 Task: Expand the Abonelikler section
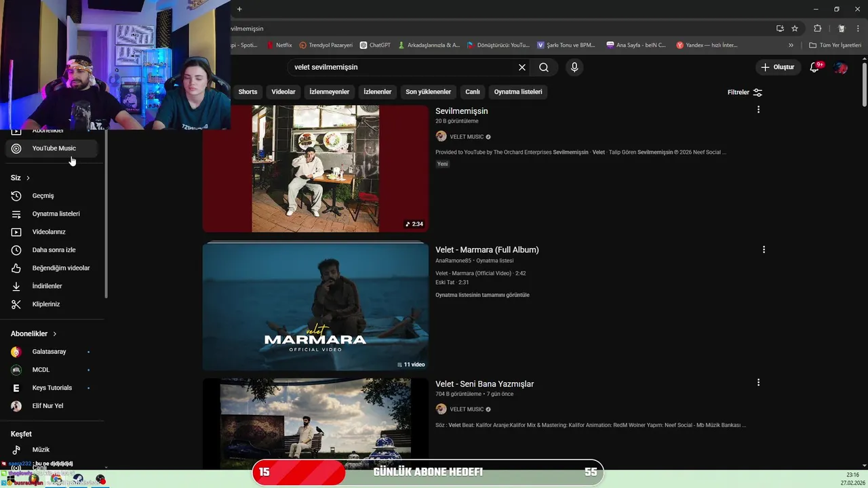[34, 333]
